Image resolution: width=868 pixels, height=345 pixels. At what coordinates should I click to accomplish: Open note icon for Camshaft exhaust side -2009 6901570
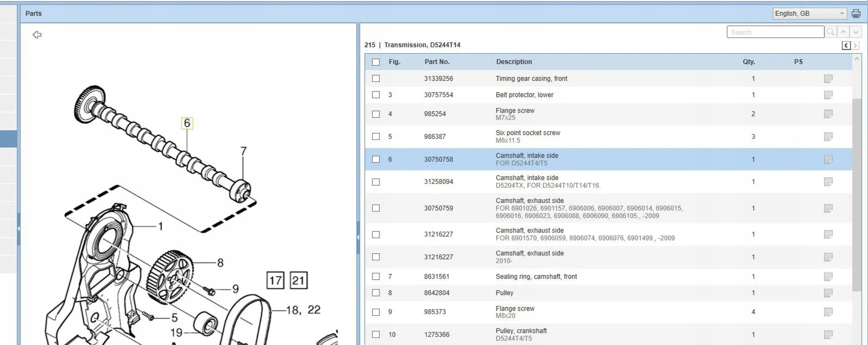[x=828, y=234]
